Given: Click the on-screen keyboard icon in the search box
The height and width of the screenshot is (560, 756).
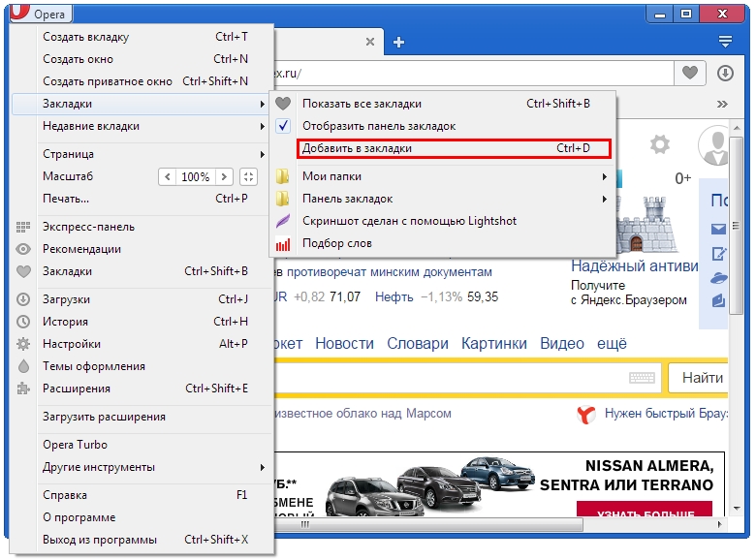Looking at the screenshot, I should 642,377.
